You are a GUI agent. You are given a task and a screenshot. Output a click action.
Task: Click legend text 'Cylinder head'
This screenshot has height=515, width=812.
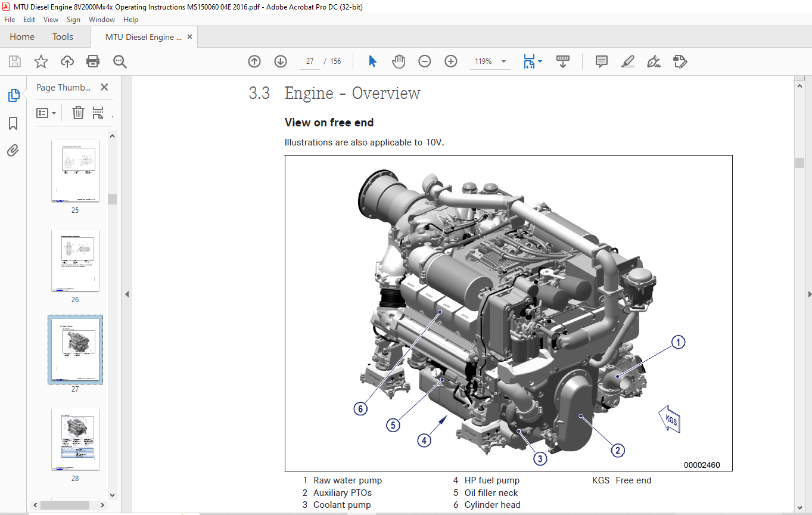click(493, 505)
